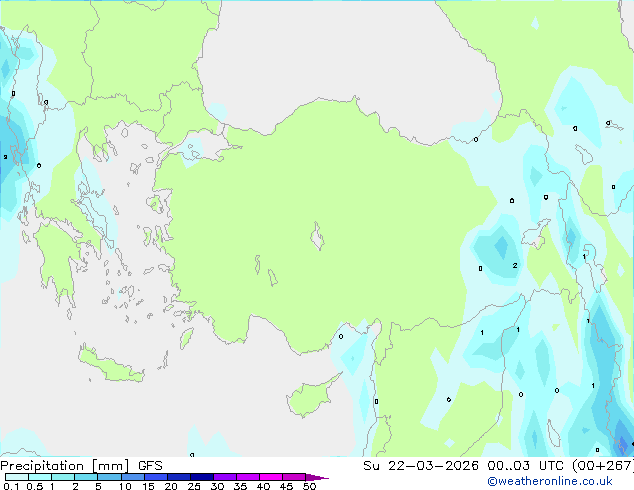634x490 pixels.
Task: Click the '45' legend scale label
Action: click(x=286, y=486)
